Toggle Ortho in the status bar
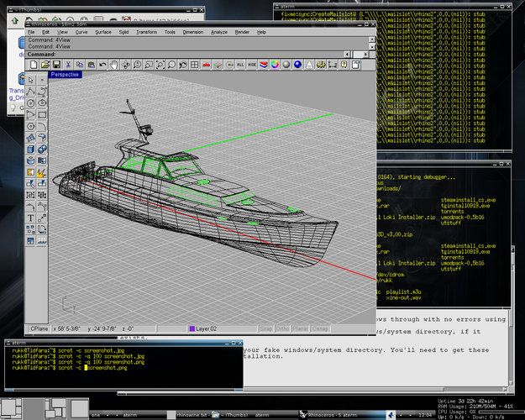Screen dimensions: 525x420 point(282,329)
